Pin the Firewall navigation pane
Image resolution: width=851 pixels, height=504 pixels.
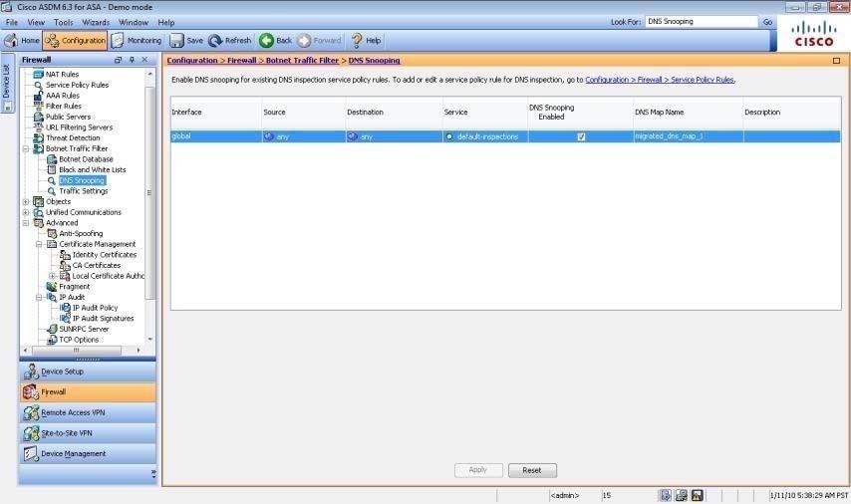pyautogui.click(x=132, y=60)
